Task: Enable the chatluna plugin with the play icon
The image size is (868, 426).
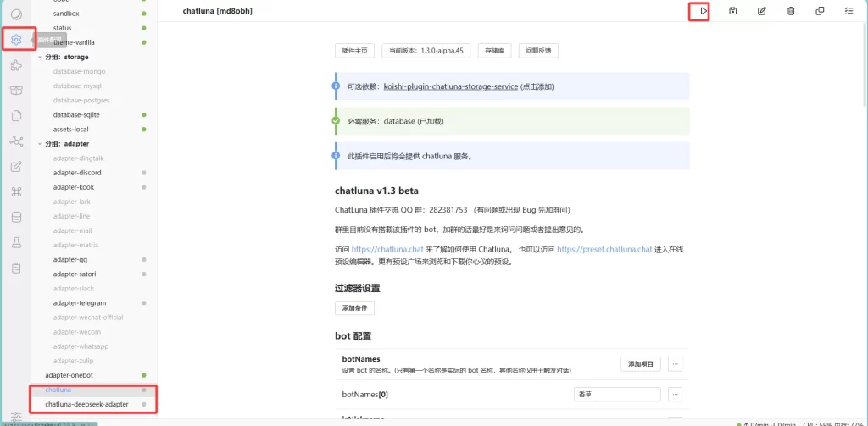Action: [704, 11]
